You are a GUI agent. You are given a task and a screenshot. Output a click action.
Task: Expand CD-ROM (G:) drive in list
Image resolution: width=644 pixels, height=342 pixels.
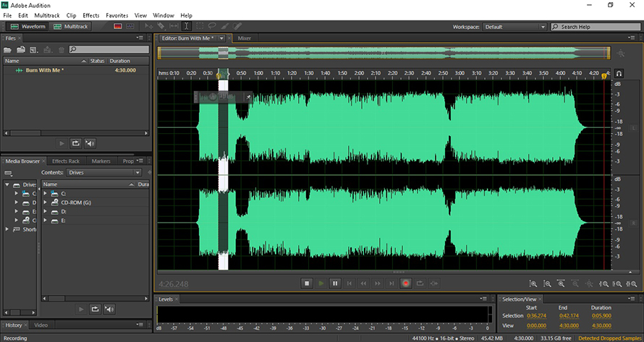click(45, 202)
